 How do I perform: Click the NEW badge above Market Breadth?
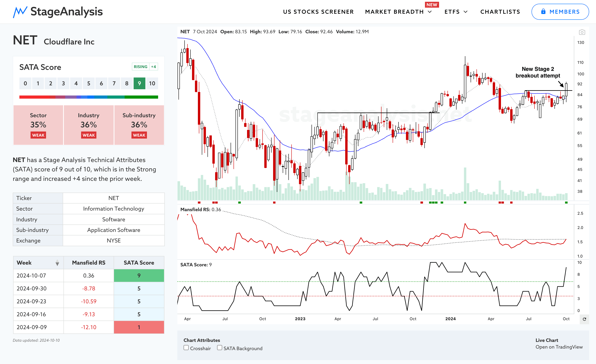[432, 5]
